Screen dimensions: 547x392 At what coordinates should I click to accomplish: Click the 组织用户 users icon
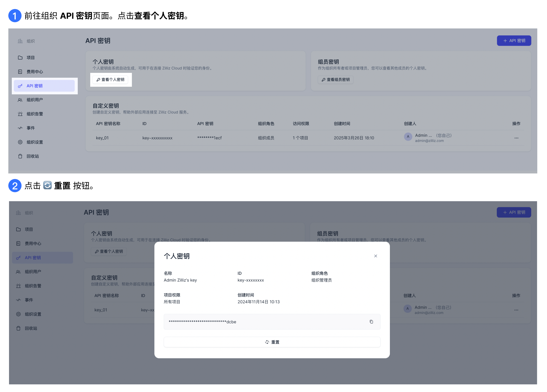pyautogui.click(x=20, y=100)
